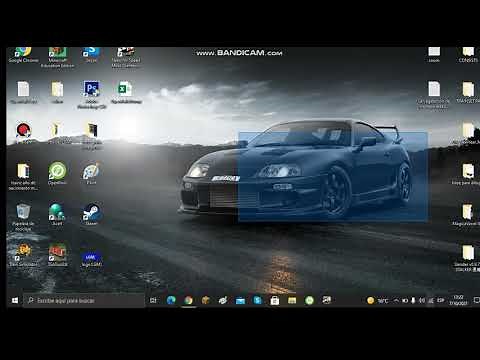Open the green circular Open... app shortcut
This screenshot has height=360, width=480.
(57, 173)
